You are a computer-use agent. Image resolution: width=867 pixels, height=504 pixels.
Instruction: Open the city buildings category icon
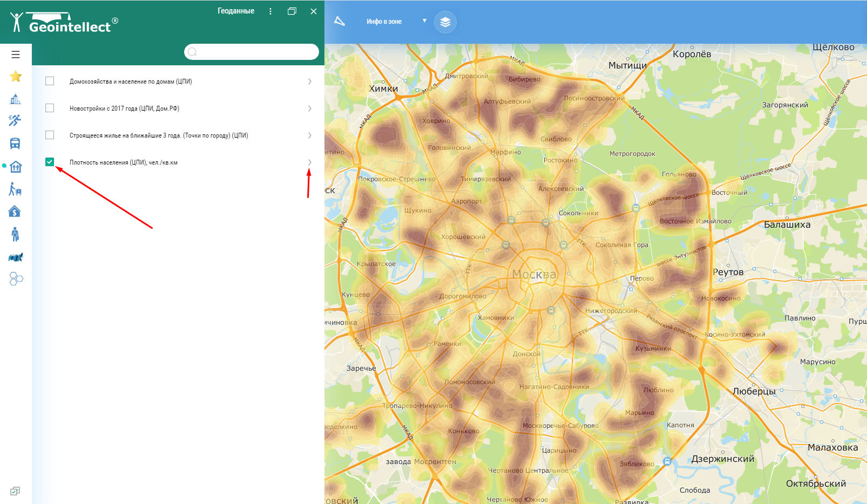[15, 99]
